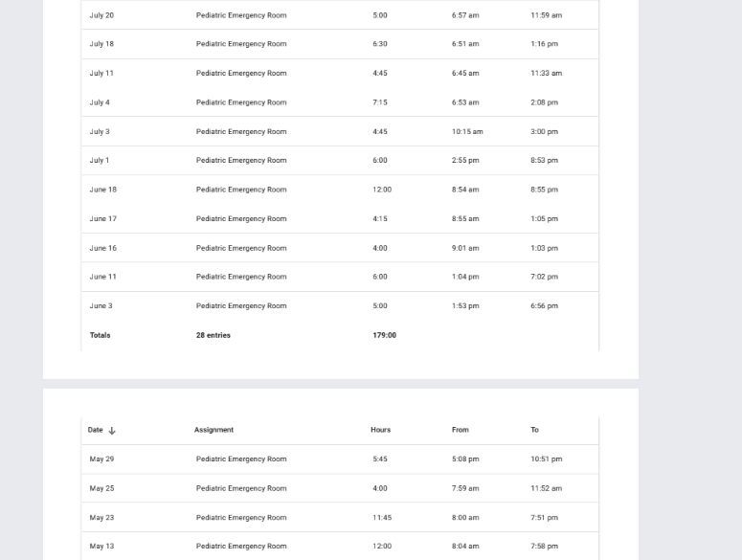Viewport: 742px width, 560px height.
Task: Click Pediatric Emergency Room on June 18 row
Action: click(x=241, y=190)
